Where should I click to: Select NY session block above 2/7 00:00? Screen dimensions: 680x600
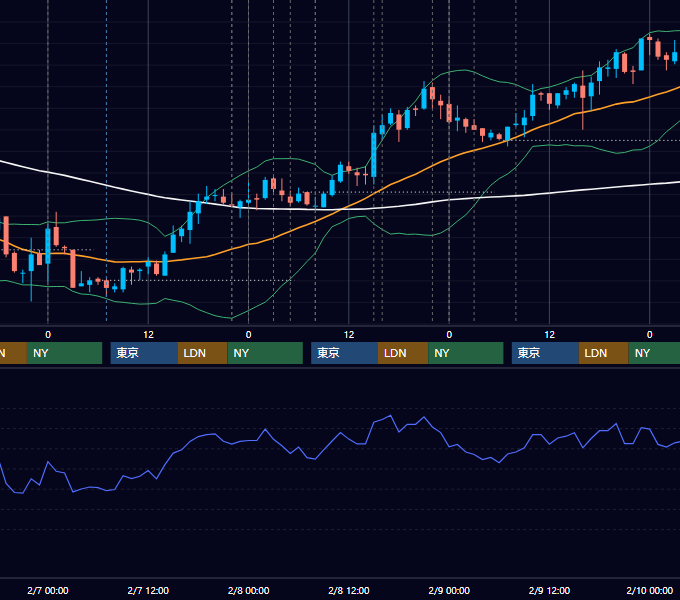(64, 353)
